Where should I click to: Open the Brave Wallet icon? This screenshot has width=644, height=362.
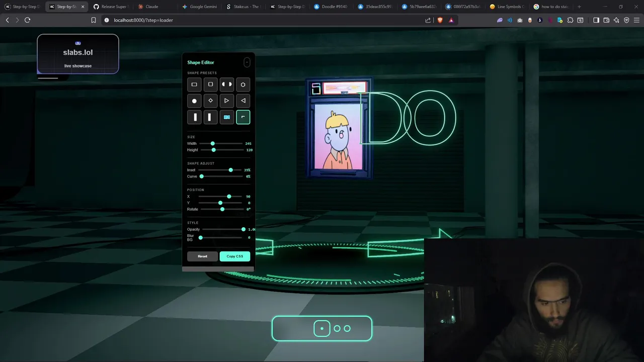[606, 20]
